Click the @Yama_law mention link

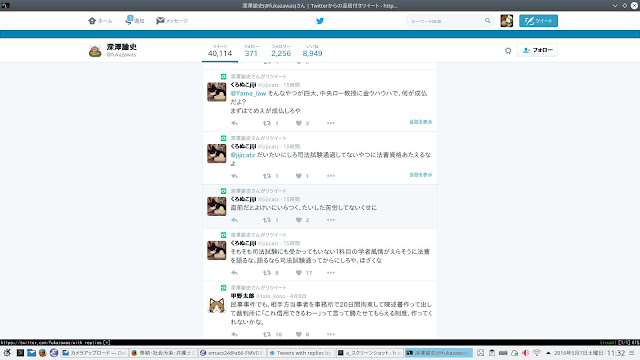pos(248,93)
